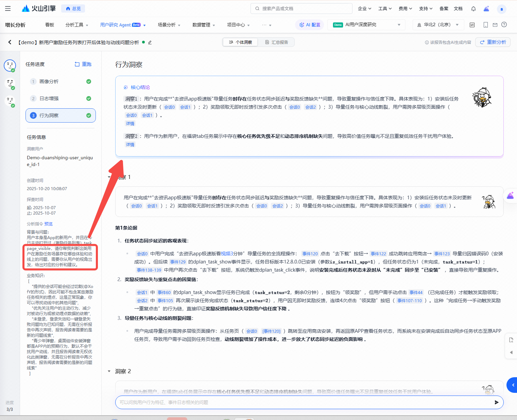The height and width of the screenshot is (420, 517).
Task: Collapse the 洞察 2 section
Action: pyautogui.click(x=109, y=371)
